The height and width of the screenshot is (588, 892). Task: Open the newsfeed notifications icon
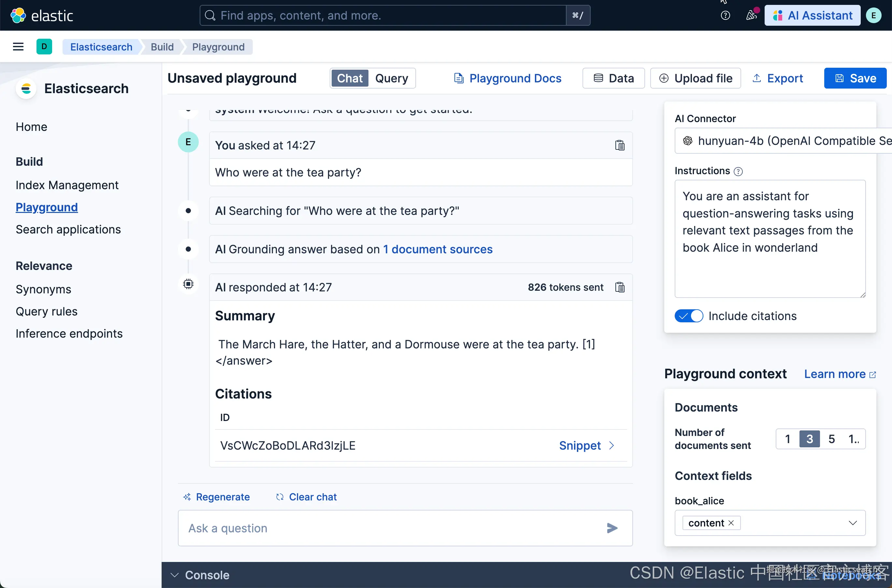(751, 15)
